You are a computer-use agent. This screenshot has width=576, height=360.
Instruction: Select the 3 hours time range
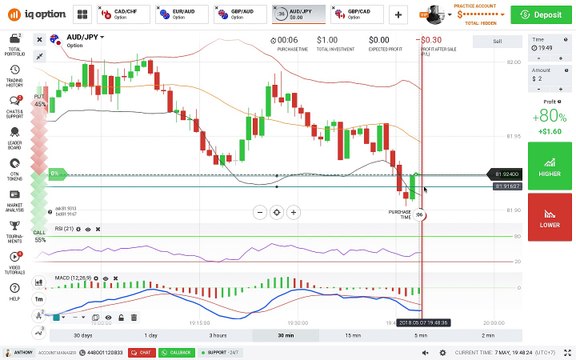coord(218,335)
